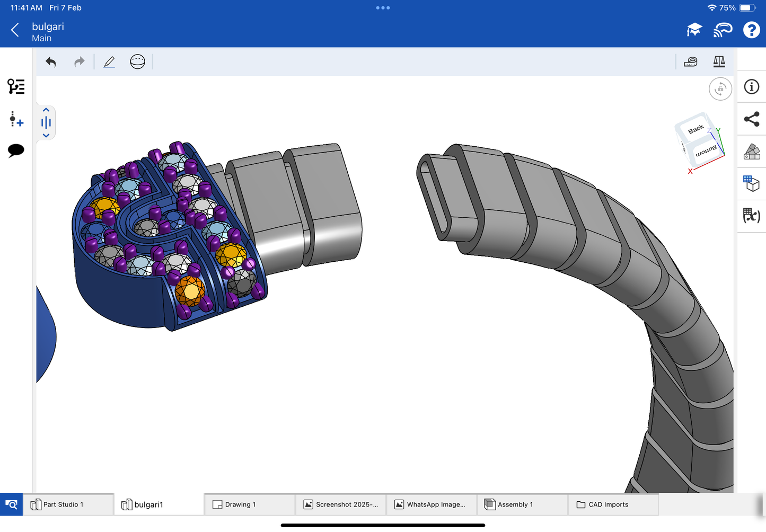The image size is (766, 532).
Task: Go back using the header chevron
Action: click(15, 30)
